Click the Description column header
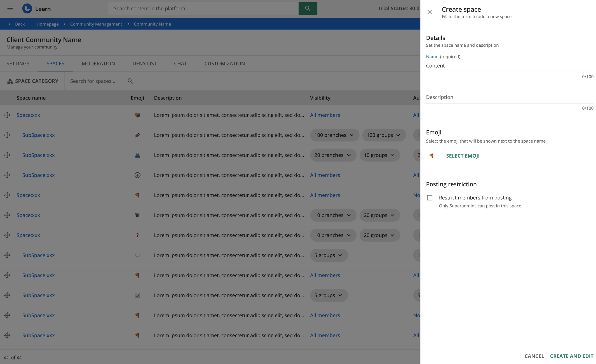Screen dimensions: 596x364 point(168,98)
